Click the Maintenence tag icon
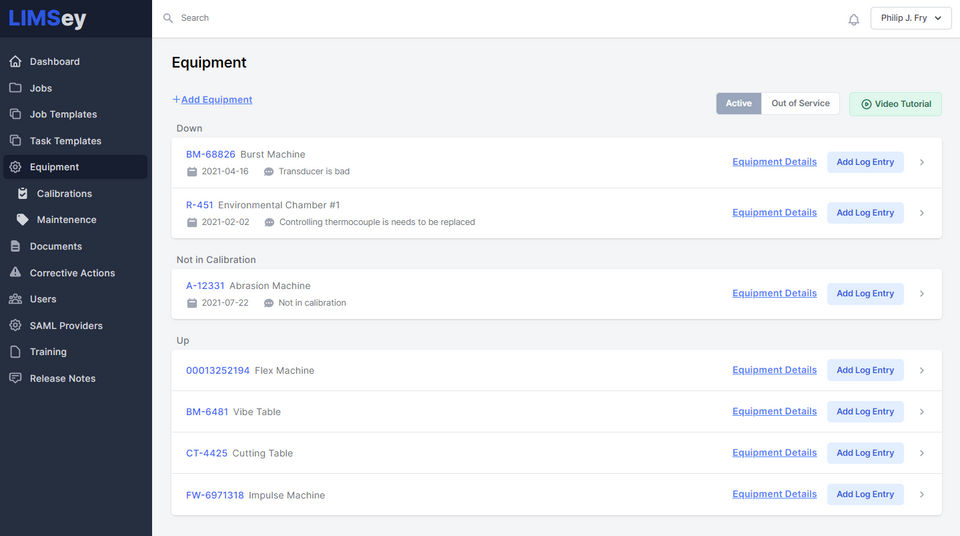 [23, 220]
